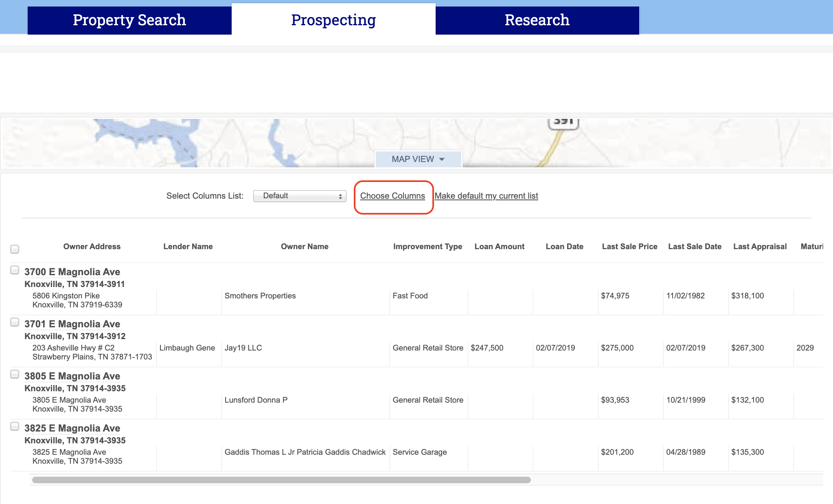Open the 3805 E Magnolia Ave property link
The image size is (833, 504).
[72, 376]
